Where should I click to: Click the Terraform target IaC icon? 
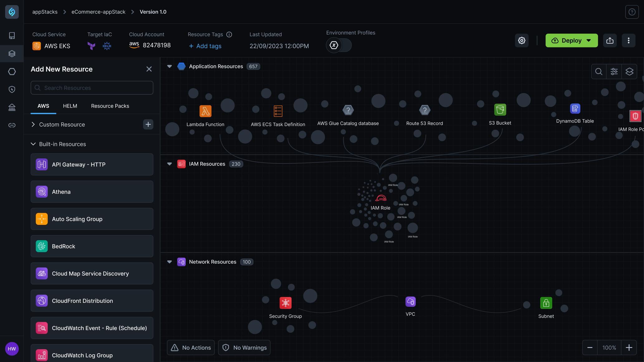(x=91, y=46)
